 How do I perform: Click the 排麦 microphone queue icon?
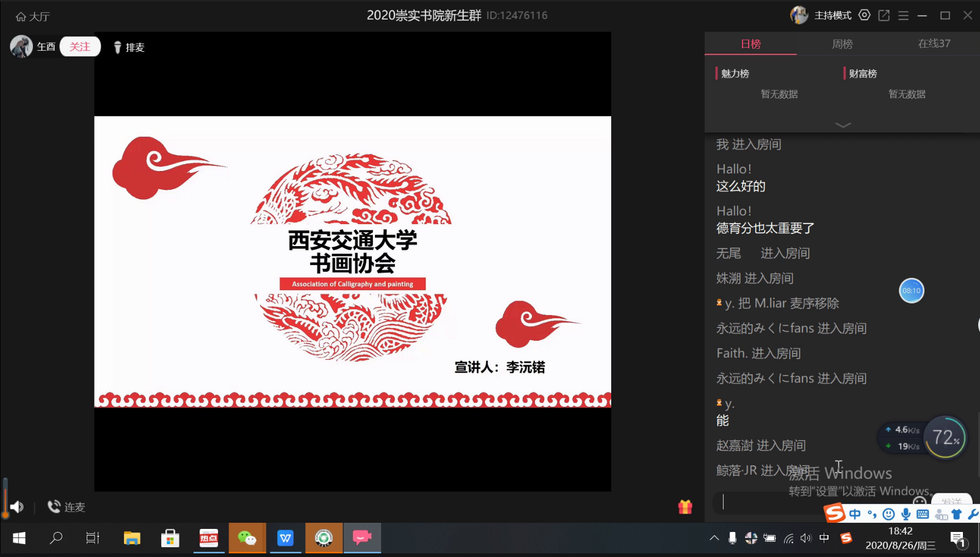point(118,47)
